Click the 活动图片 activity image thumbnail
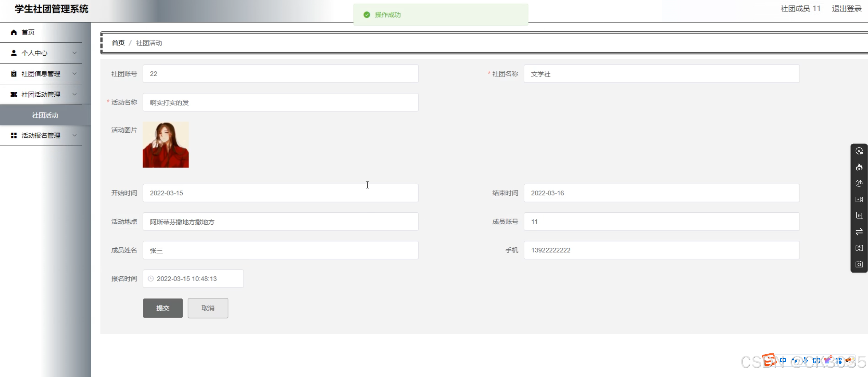This screenshot has width=868, height=377. tap(165, 145)
